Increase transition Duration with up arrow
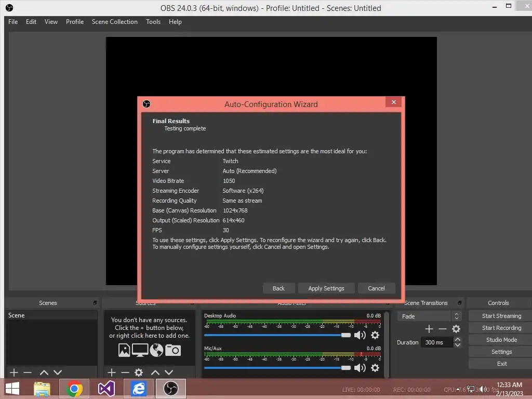532x399 pixels. 457,339
